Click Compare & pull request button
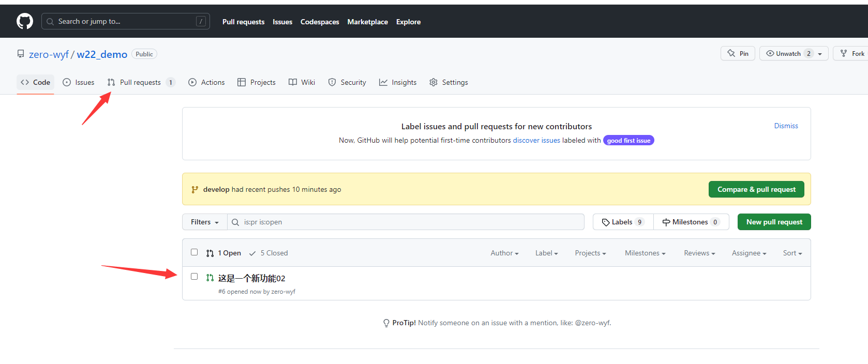Viewport: 868px width, 364px height. (756, 189)
